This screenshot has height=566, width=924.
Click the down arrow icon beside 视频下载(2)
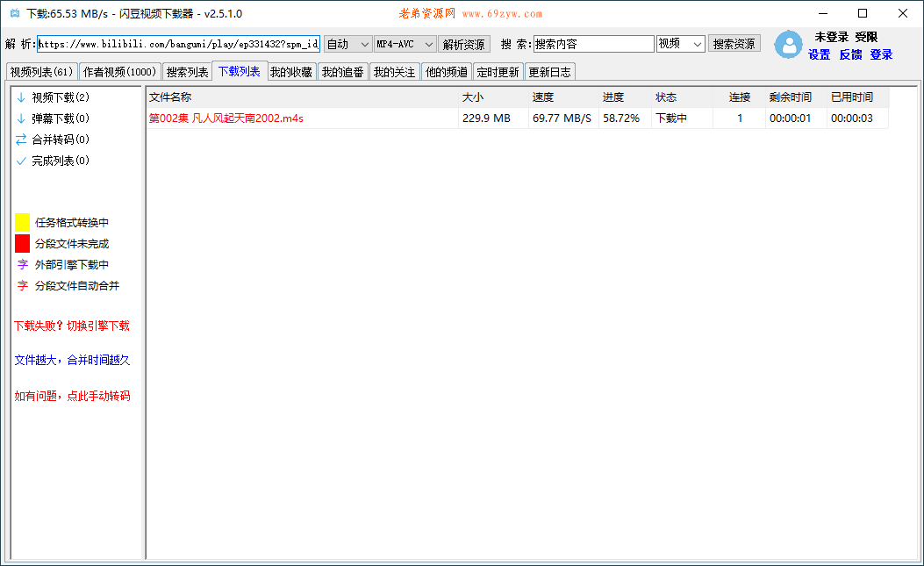(x=21, y=97)
